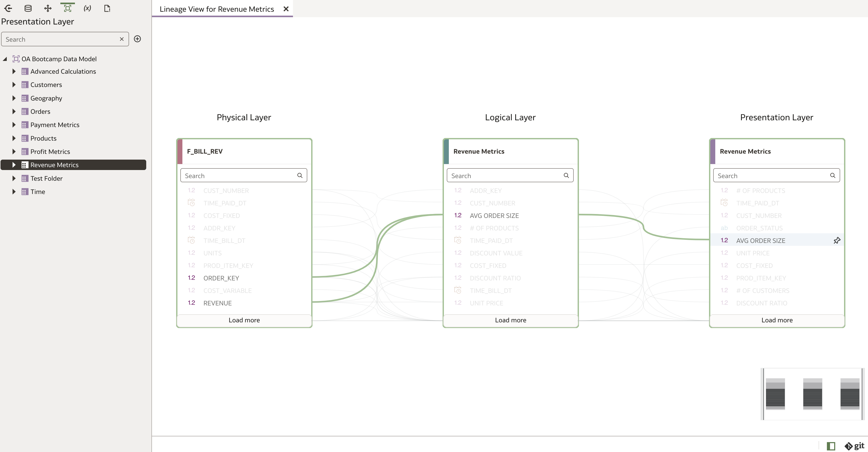Expand the Geography tree node
Screen dimensions: 868x452
(14, 98)
